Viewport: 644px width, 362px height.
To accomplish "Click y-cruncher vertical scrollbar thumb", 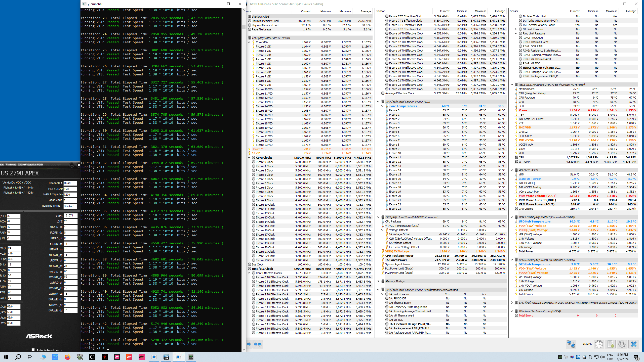I will 244,27.
